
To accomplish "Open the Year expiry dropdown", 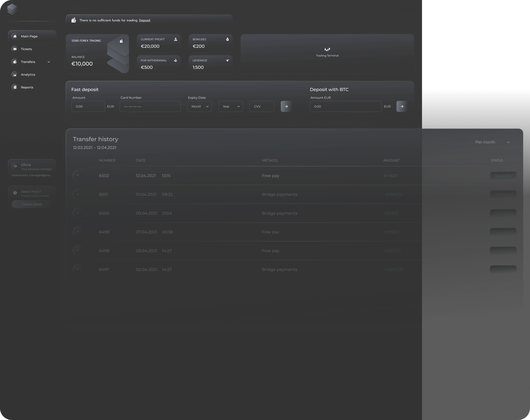I will [231, 106].
